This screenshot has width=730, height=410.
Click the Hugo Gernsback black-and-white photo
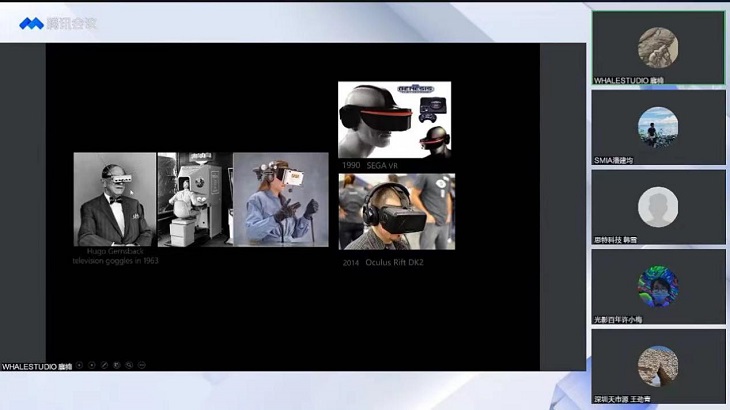click(x=114, y=199)
